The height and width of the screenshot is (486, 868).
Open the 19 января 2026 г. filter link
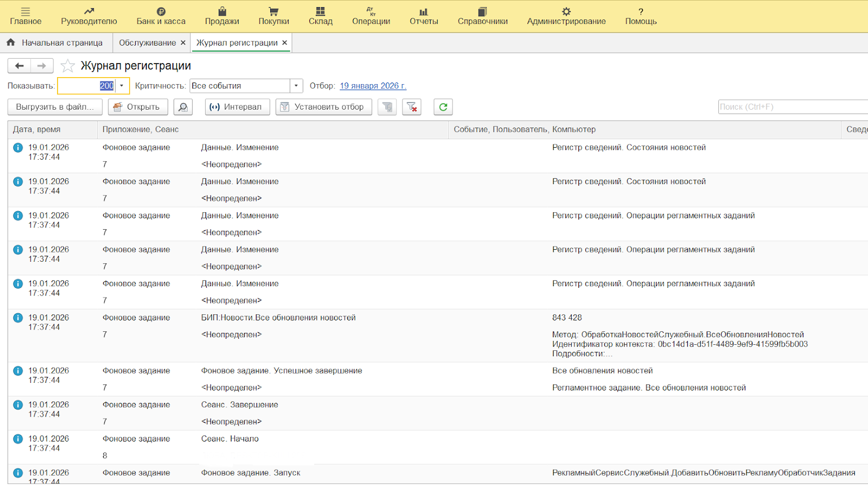point(373,86)
